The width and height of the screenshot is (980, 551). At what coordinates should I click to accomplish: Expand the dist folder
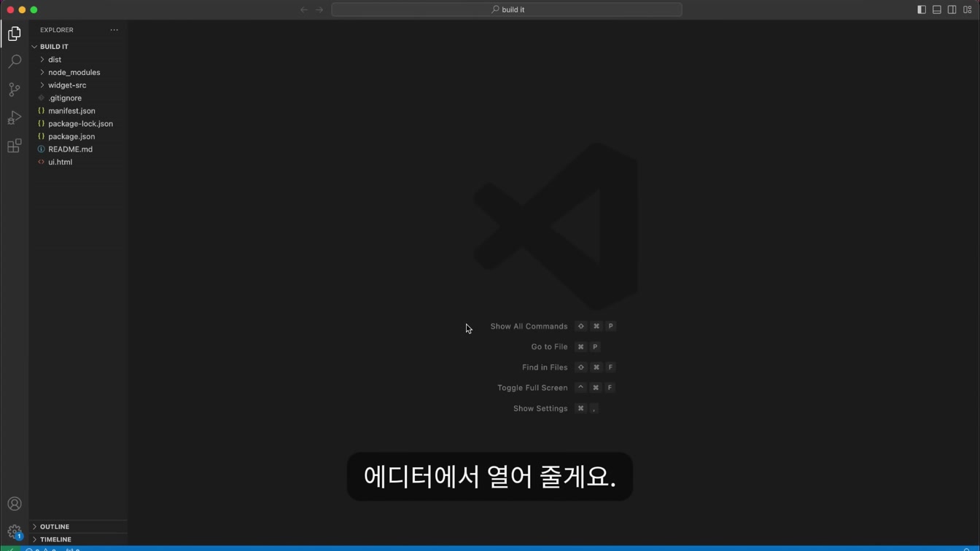[x=79, y=60]
